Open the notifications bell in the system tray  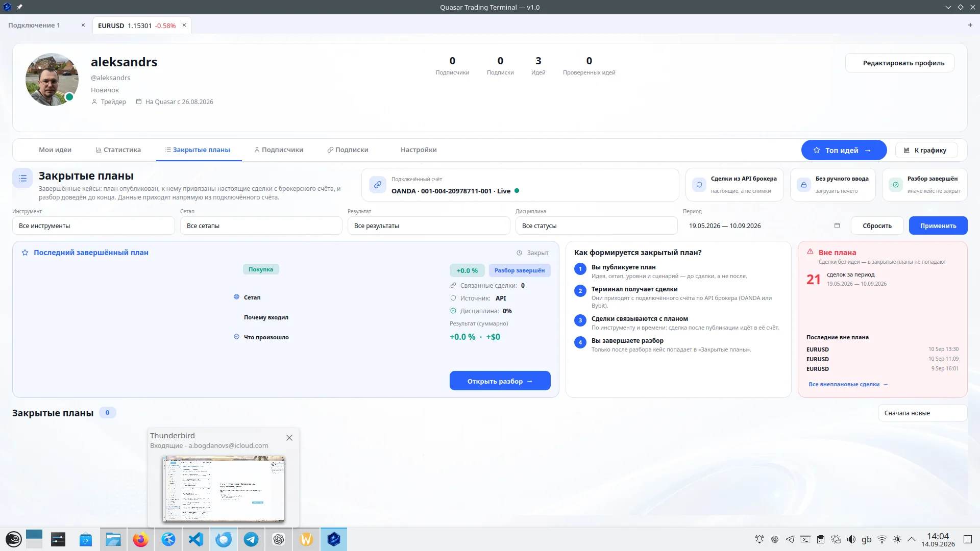[x=759, y=539]
